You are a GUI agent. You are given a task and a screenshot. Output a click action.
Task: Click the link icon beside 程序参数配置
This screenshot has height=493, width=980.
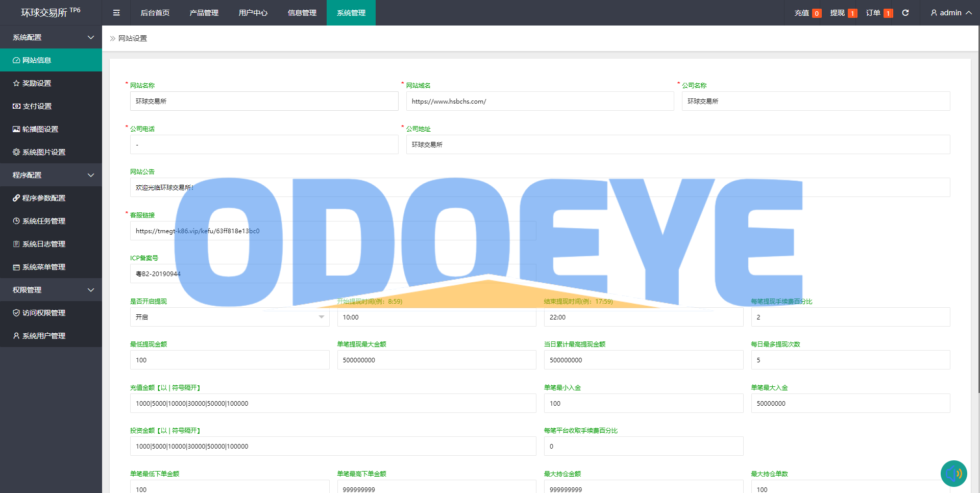coord(16,198)
